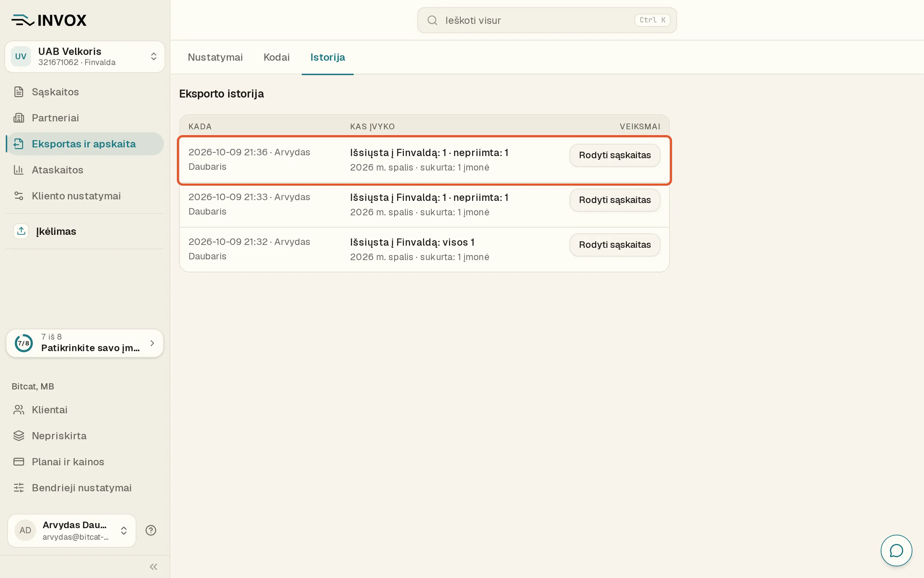Click the AD user avatar
Screen dimensions: 924x578
[25, 530]
